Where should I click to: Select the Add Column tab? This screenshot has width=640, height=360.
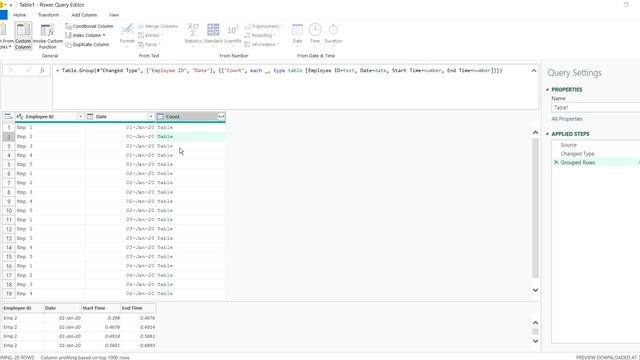[84, 15]
